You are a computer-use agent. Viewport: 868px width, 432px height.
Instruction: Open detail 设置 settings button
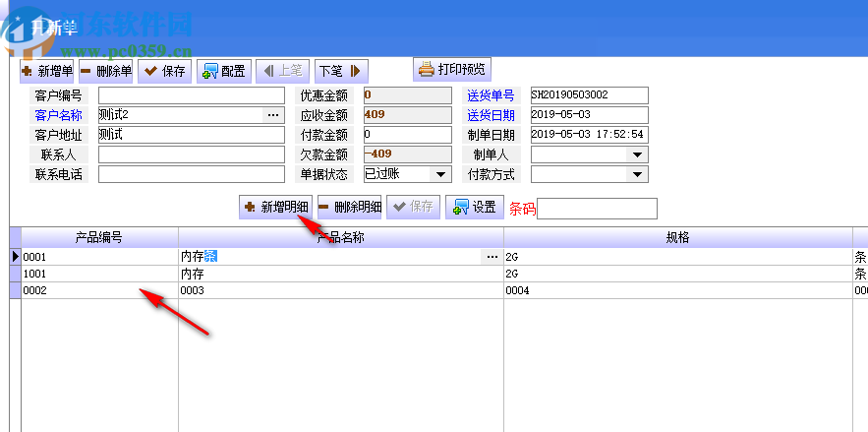(475, 207)
